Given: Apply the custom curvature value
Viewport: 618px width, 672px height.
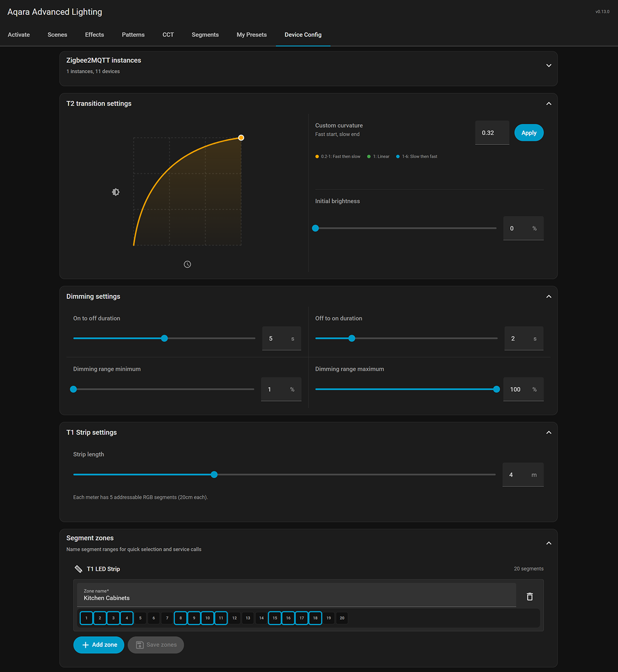Looking at the screenshot, I should coord(529,132).
